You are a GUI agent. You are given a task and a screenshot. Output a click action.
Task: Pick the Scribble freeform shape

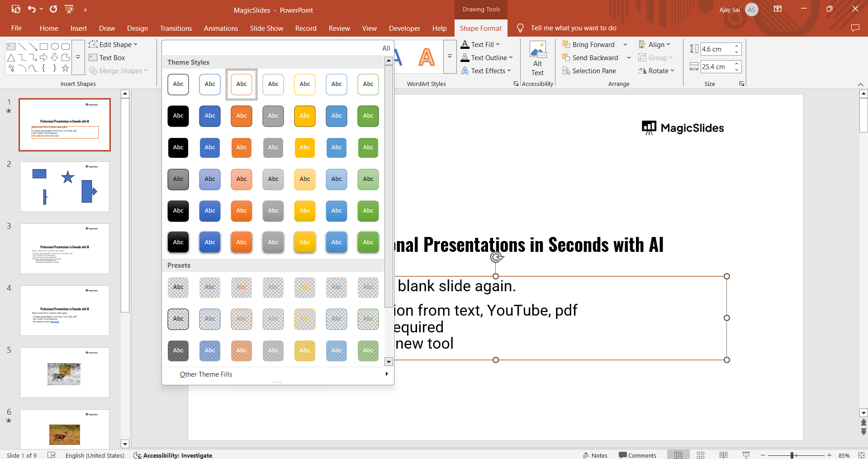pos(11,68)
